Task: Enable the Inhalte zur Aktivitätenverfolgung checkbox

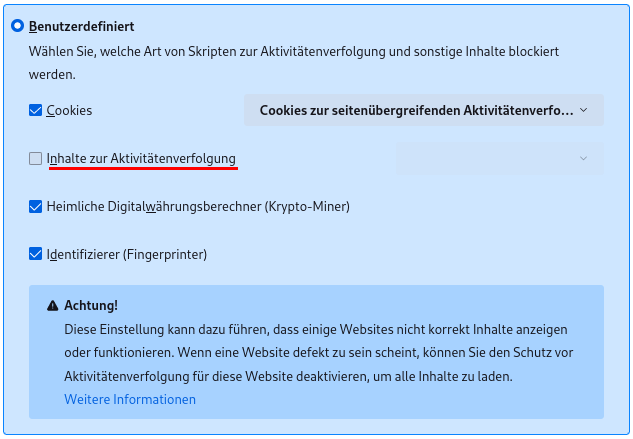Action: (x=36, y=158)
